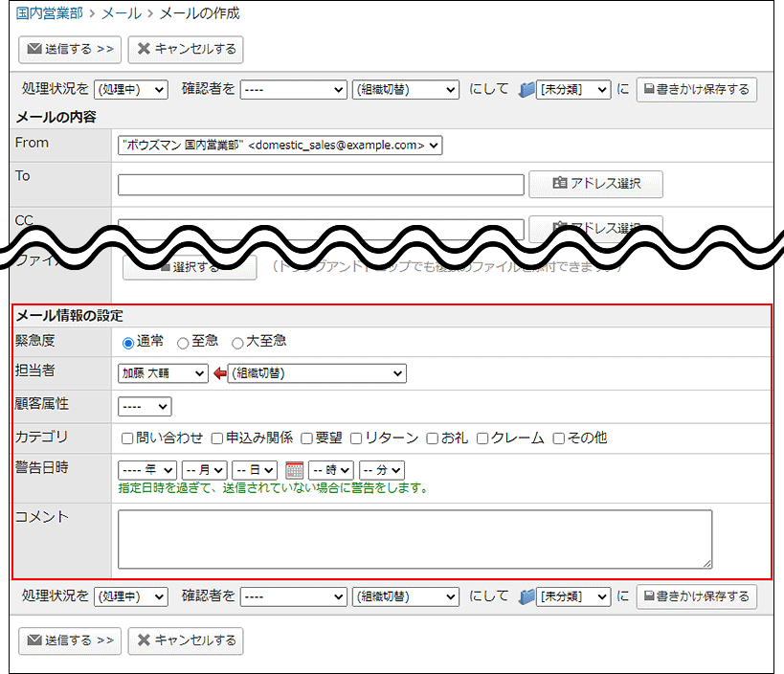Click the folder icon in top status bar
Viewport: 784px width, 674px height.
click(x=526, y=89)
